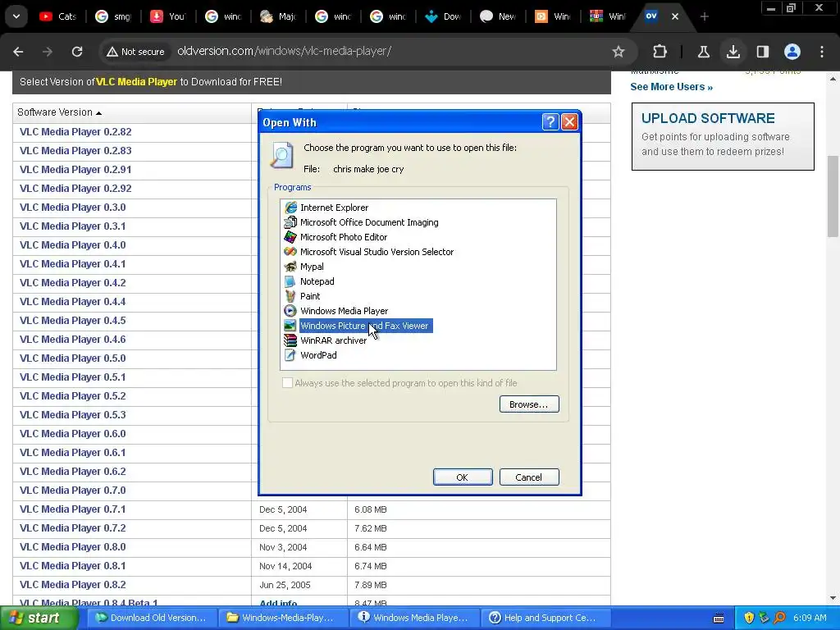Image resolution: width=840 pixels, height=630 pixels.
Task: Click the scrollbar down arrow
Action: 833,598
